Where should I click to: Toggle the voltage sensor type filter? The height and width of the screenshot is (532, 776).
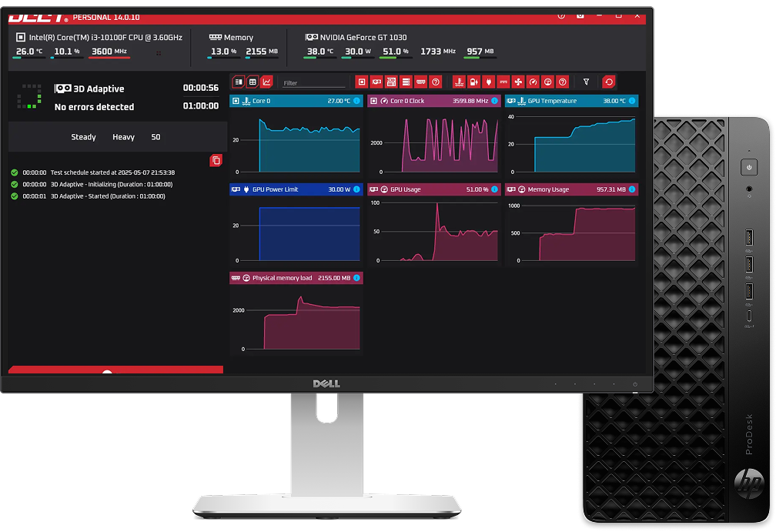[x=473, y=82]
